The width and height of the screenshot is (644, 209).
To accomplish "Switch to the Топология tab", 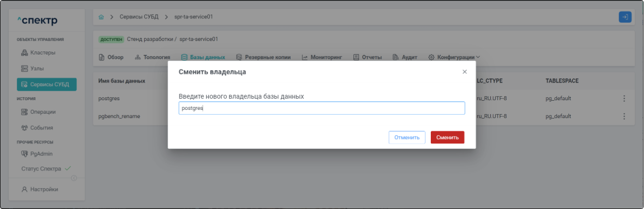I will coord(152,57).
